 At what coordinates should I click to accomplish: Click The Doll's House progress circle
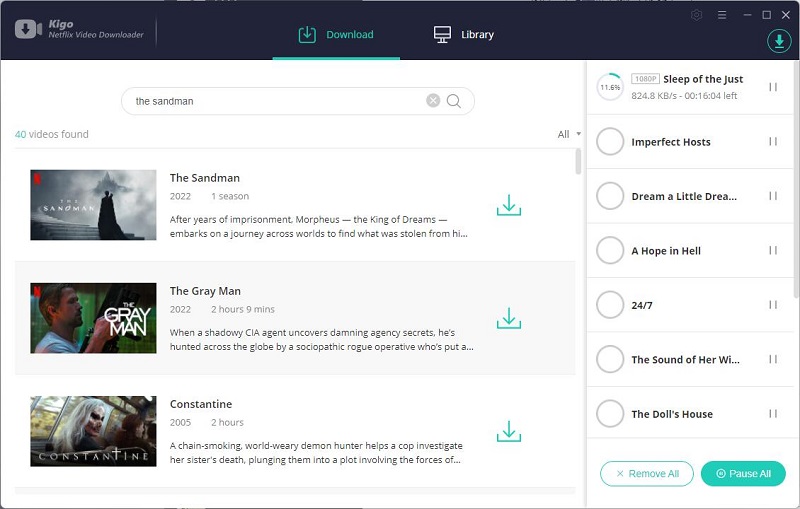(x=610, y=414)
